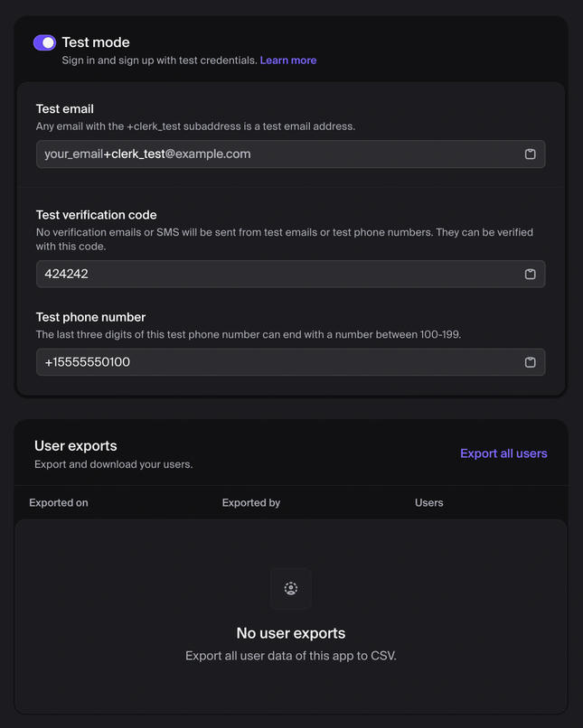Screen dimensions: 583x728
Task: Click the Users column header
Action: [x=428, y=502]
